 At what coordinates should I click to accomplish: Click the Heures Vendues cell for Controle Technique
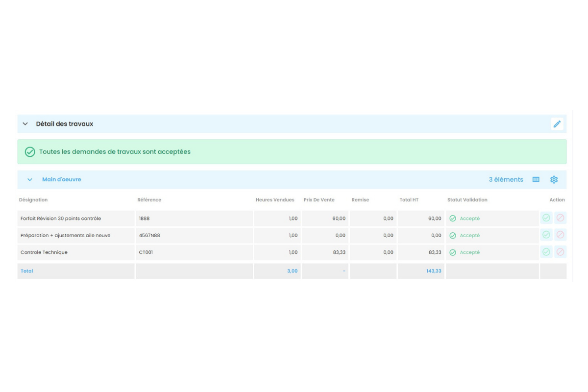277,252
